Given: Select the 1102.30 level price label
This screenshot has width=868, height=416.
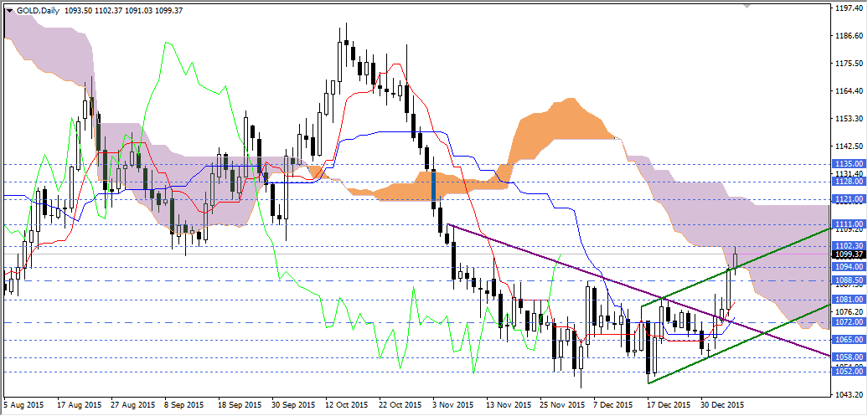Looking at the screenshot, I should [x=848, y=245].
